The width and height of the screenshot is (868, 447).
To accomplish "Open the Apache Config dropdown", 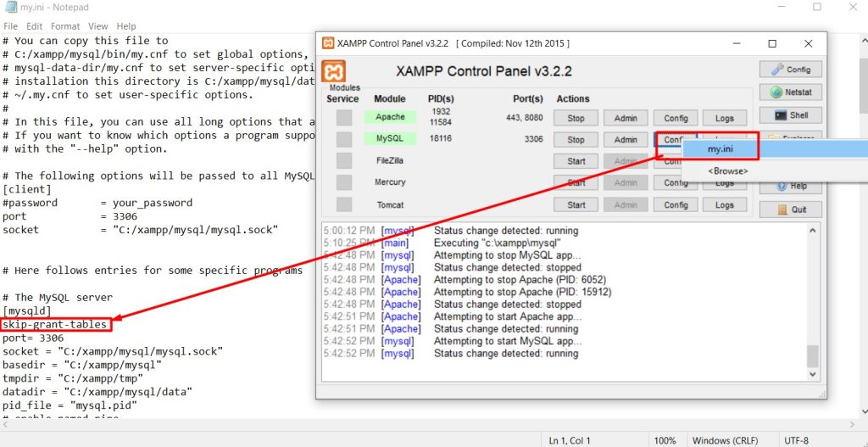I will [x=676, y=119].
